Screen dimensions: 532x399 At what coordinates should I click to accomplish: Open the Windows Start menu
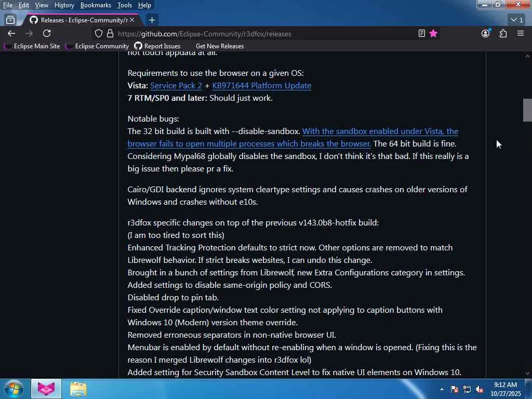(x=14, y=389)
